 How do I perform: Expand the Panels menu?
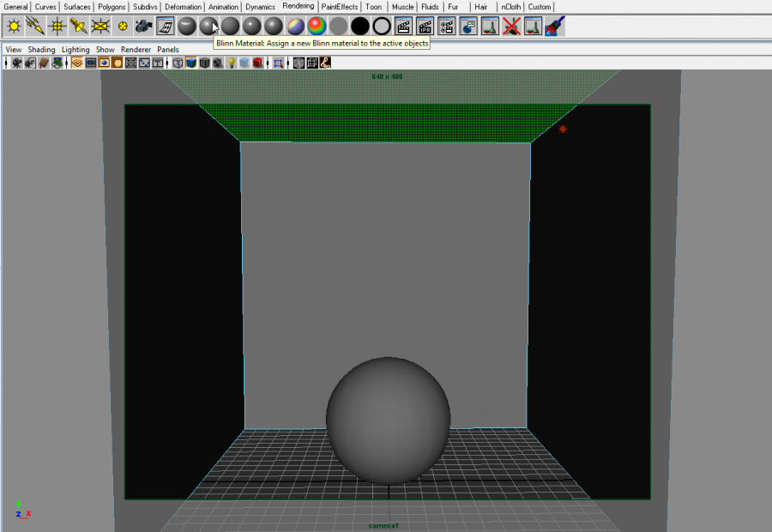(x=167, y=50)
